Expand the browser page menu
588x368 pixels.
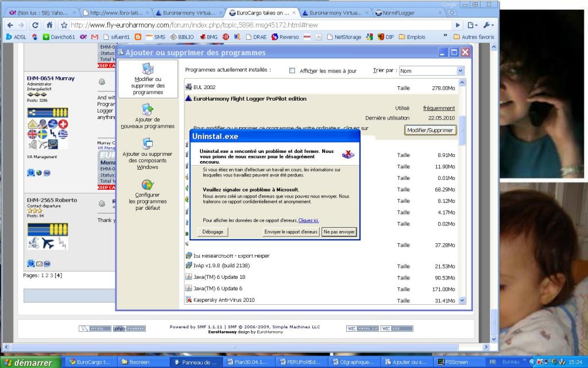click(x=472, y=25)
